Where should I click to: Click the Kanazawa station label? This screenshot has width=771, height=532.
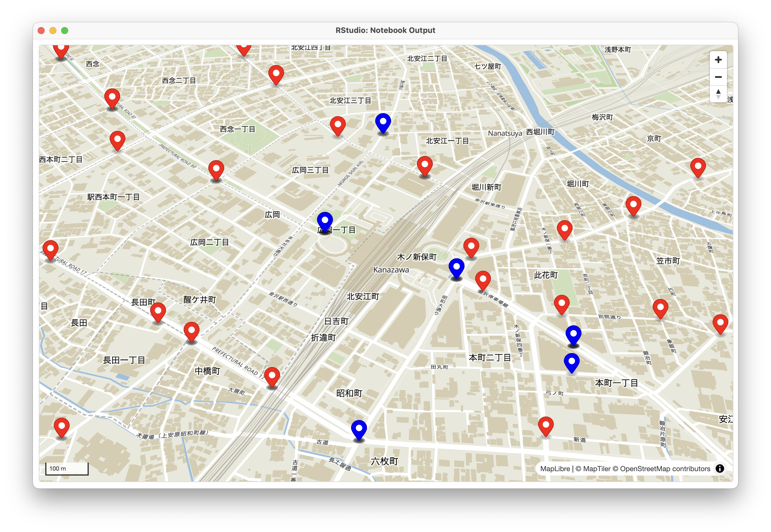tap(391, 270)
